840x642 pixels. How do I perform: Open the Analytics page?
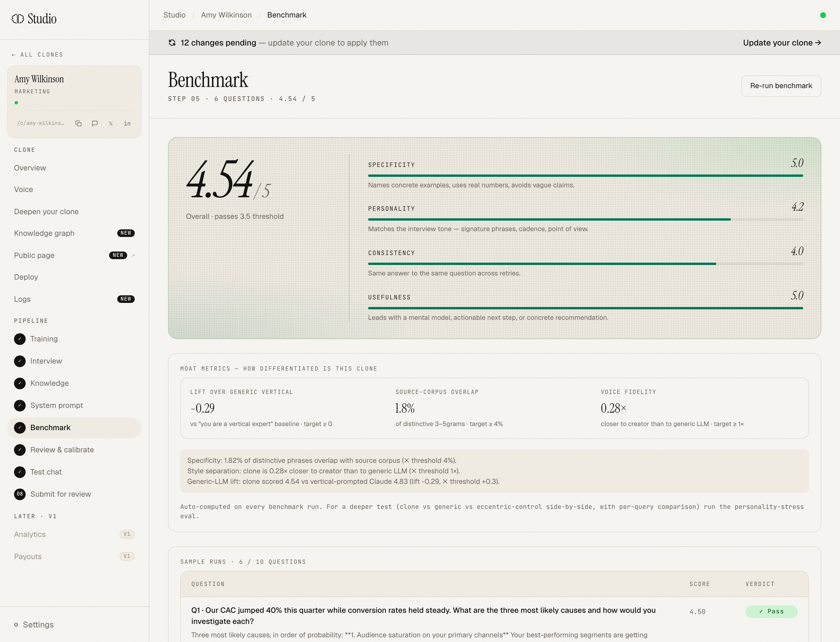point(74,534)
